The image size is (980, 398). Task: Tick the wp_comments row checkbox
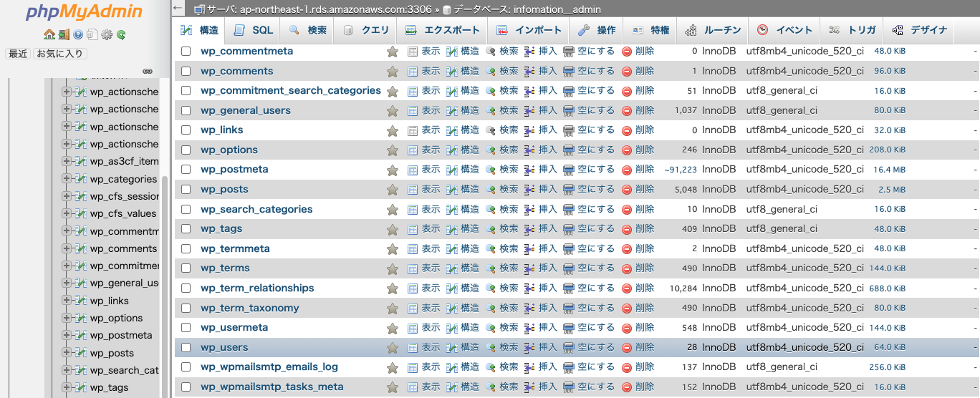pos(186,71)
